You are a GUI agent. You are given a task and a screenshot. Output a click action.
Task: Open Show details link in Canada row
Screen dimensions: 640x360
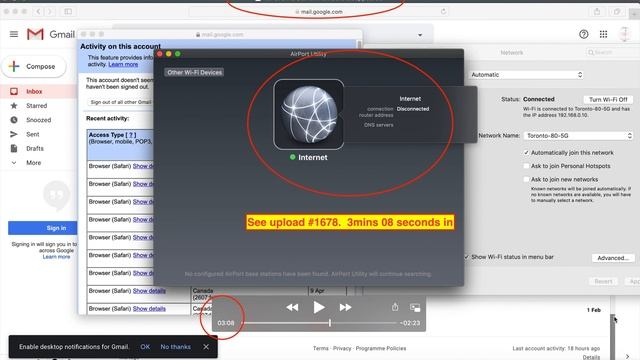coord(149,291)
